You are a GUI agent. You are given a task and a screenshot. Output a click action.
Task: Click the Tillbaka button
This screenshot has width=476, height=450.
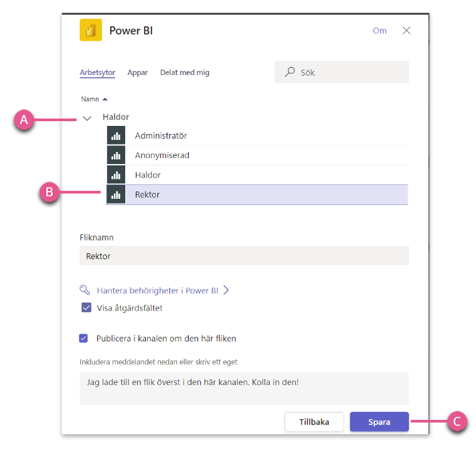(x=314, y=422)
